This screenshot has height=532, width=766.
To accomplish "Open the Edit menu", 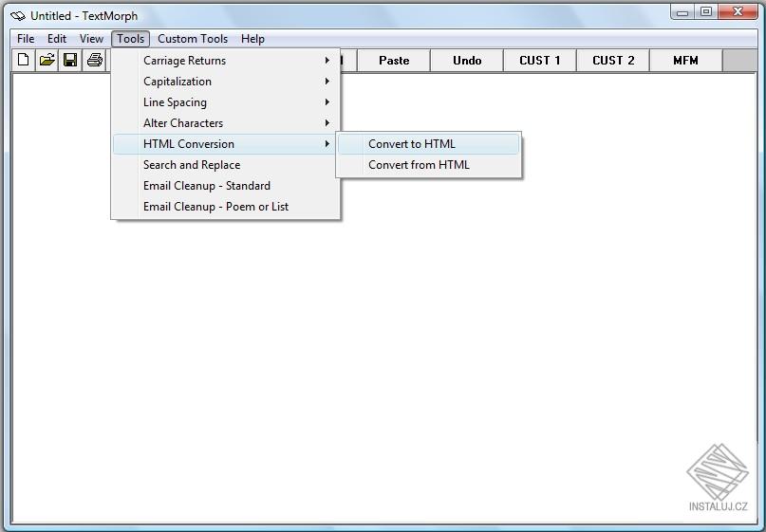I will (57, 39).
